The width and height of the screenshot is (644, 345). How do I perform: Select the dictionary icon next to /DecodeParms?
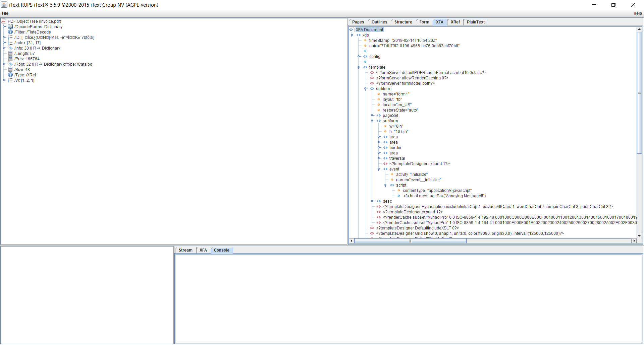tap(11, 27)
